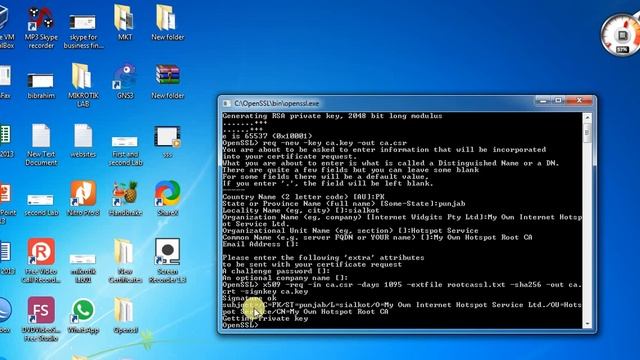The height and width of the screenshot is (360, 640).
Task: Launch the Screen Recorder shortcut
Action: coord(167,260)
